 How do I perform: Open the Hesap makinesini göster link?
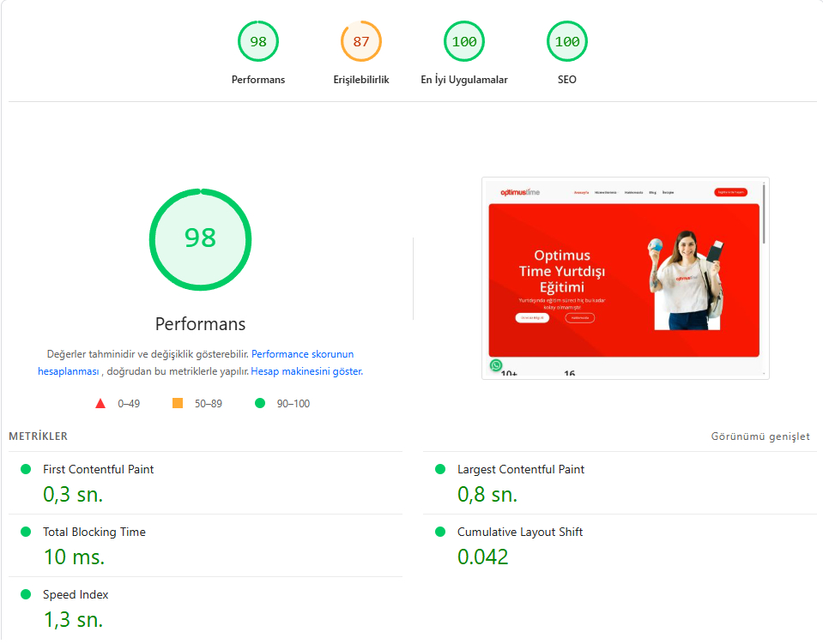[306, 371]
